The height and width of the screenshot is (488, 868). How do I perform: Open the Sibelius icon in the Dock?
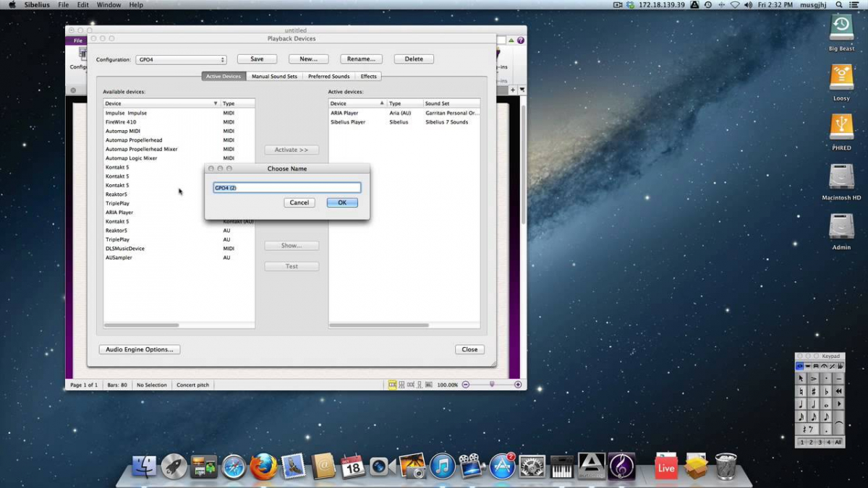click(x=621, y=467)
